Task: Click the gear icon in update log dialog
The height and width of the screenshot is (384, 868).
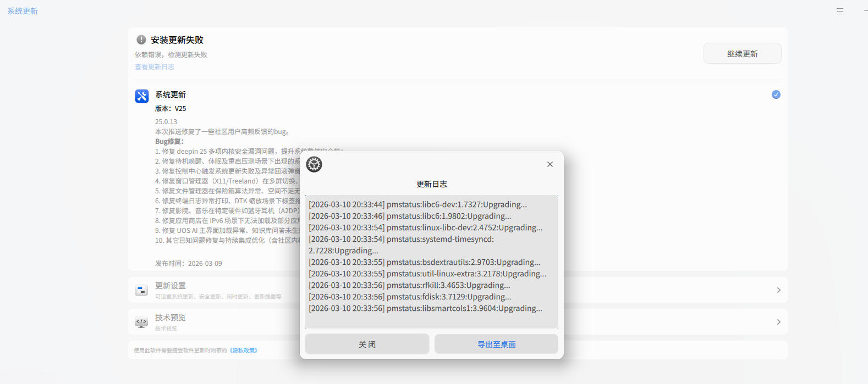Action: 314,164
